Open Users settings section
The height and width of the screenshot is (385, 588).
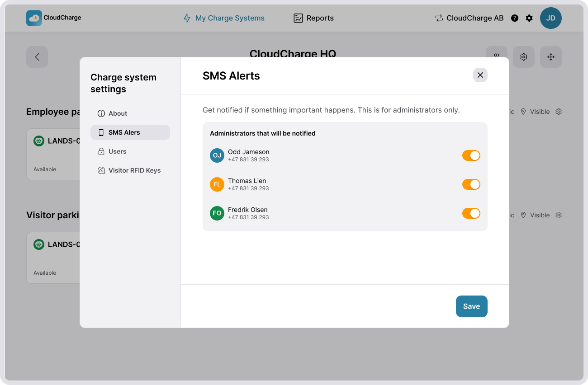[130, 151]
